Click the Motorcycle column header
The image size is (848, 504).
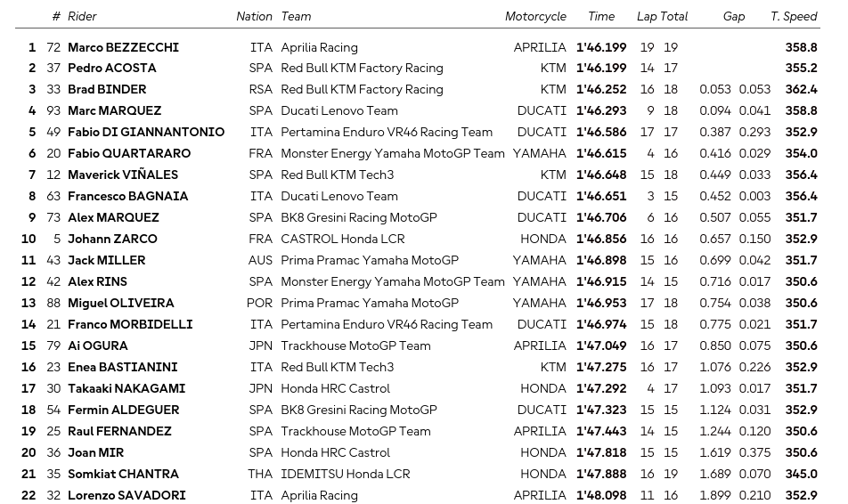point(535,16)
